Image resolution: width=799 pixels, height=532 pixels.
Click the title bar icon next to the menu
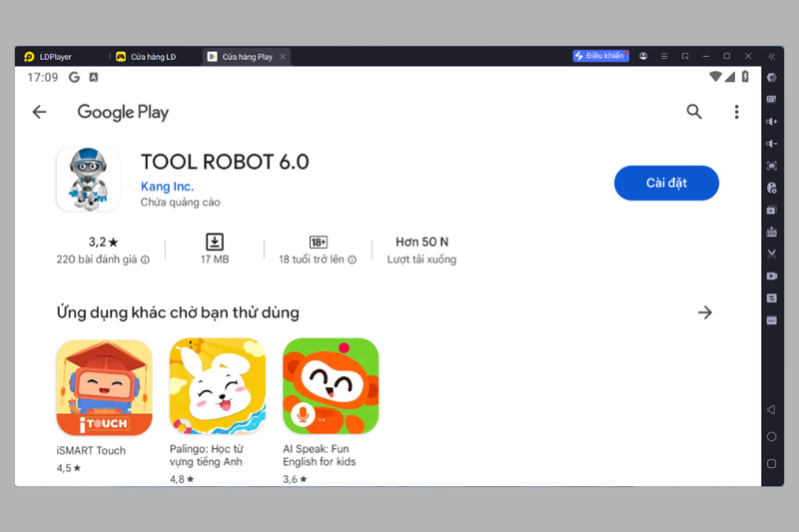[x=685, y=56]
